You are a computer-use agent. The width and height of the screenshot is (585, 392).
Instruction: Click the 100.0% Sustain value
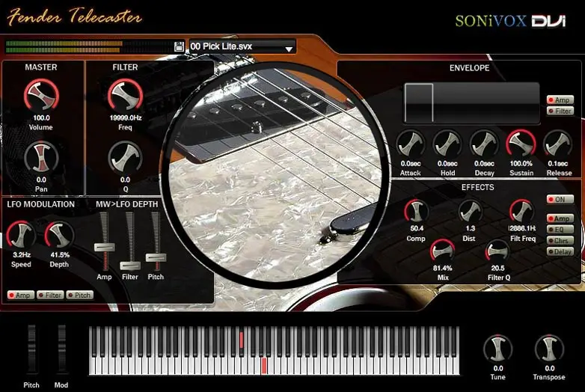pos(521,164)
